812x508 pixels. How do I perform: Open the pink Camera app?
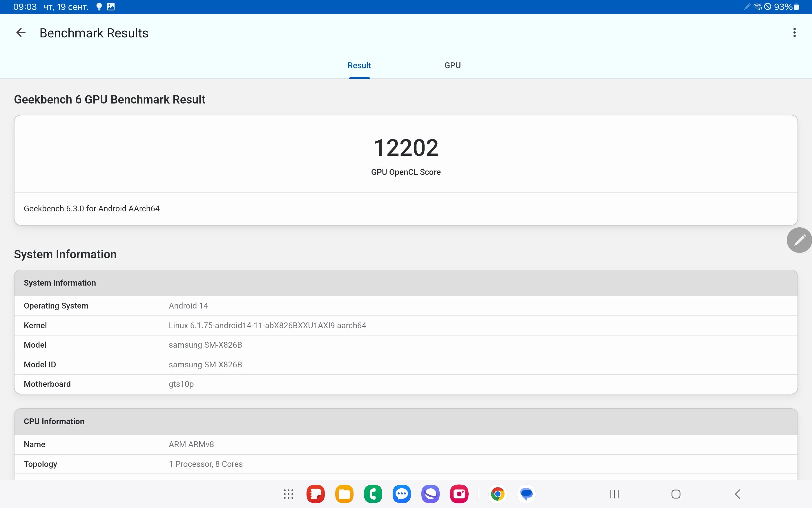tap(459, 494)
